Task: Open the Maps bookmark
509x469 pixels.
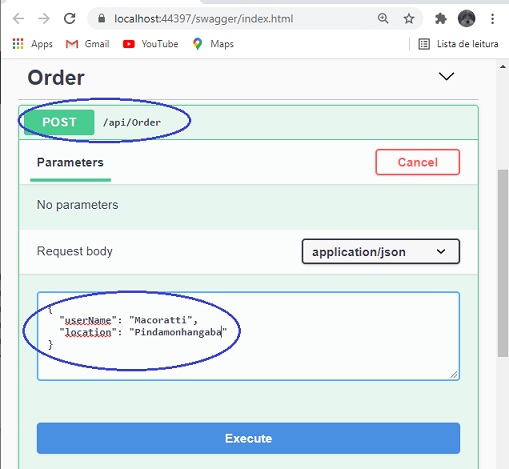Action: (x=213, y=44)
